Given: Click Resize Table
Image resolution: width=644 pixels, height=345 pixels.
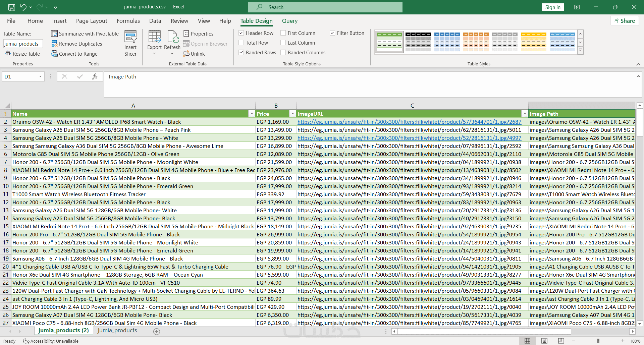Looking at the screenshot, I should [x=22, y=54].
